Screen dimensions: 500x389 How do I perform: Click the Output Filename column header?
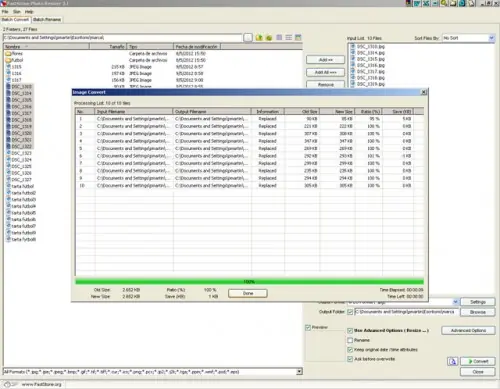[x=212, y=111]
